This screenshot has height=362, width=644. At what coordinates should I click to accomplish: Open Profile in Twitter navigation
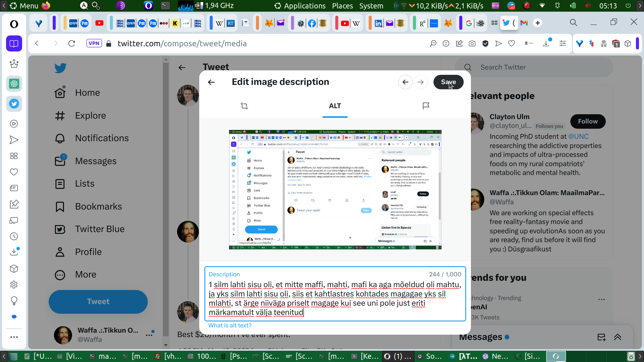click(78, 252)
